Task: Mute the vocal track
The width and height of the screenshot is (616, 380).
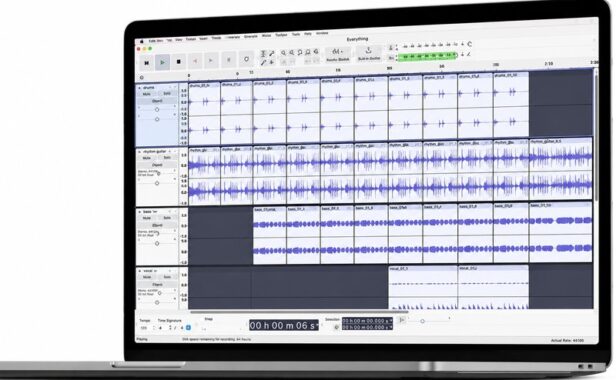Action: (147, 277)
